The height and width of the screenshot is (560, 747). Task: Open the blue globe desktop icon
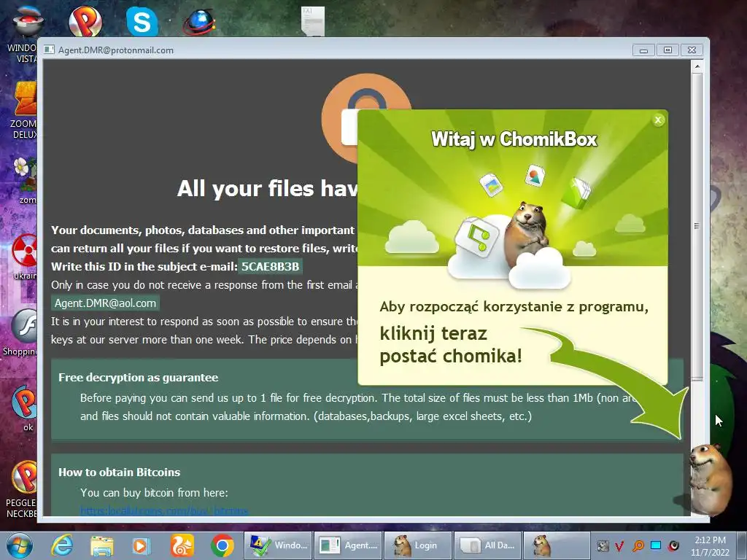click(x=198, y=23)
